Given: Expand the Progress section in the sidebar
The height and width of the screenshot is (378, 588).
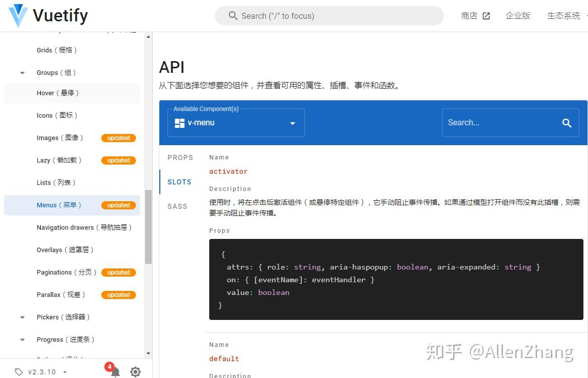Looking at the screenshot, I should (21, 339).
